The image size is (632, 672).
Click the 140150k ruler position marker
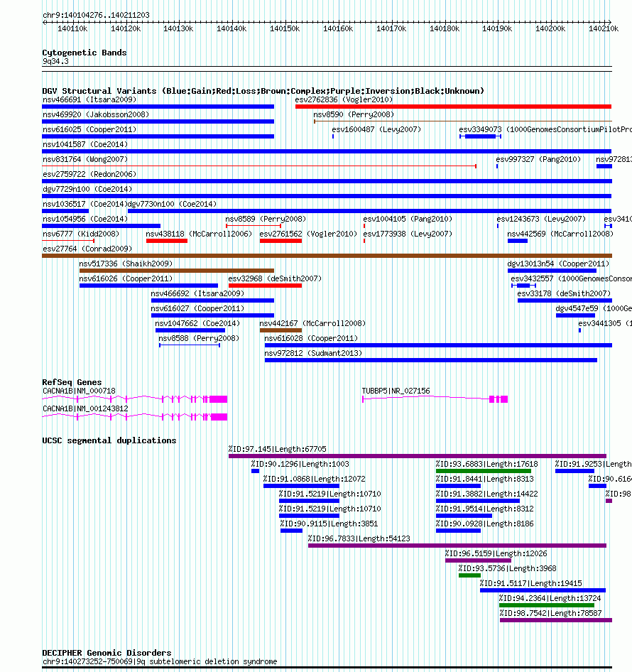click(x=285, y=29)
